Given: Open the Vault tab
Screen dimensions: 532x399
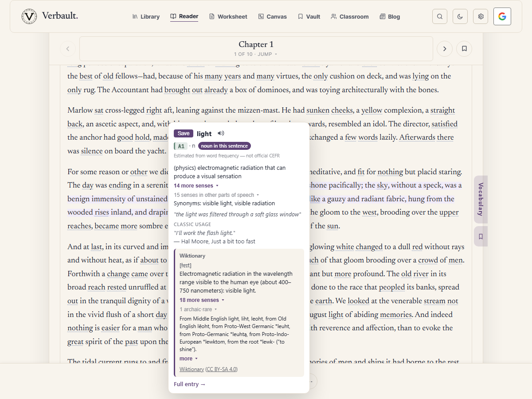Looking at the screenshot, I should pos(309,16).
